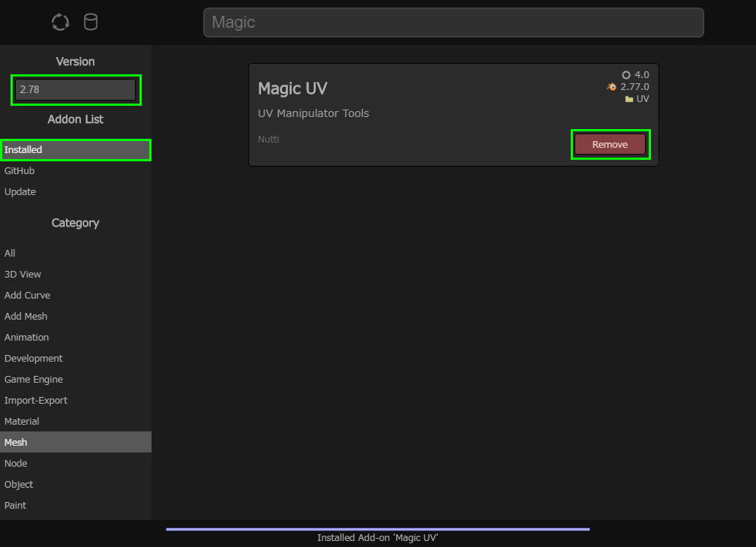Click the UV Manipulator Tools description
756x547 pixels.
point(313,113)
